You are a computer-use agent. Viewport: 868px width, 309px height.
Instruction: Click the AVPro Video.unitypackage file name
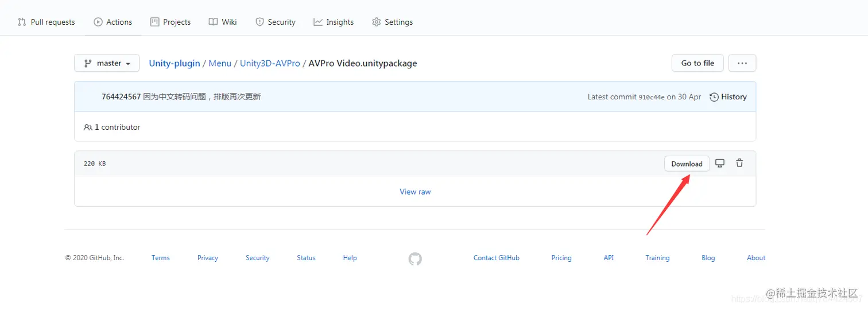363,63
